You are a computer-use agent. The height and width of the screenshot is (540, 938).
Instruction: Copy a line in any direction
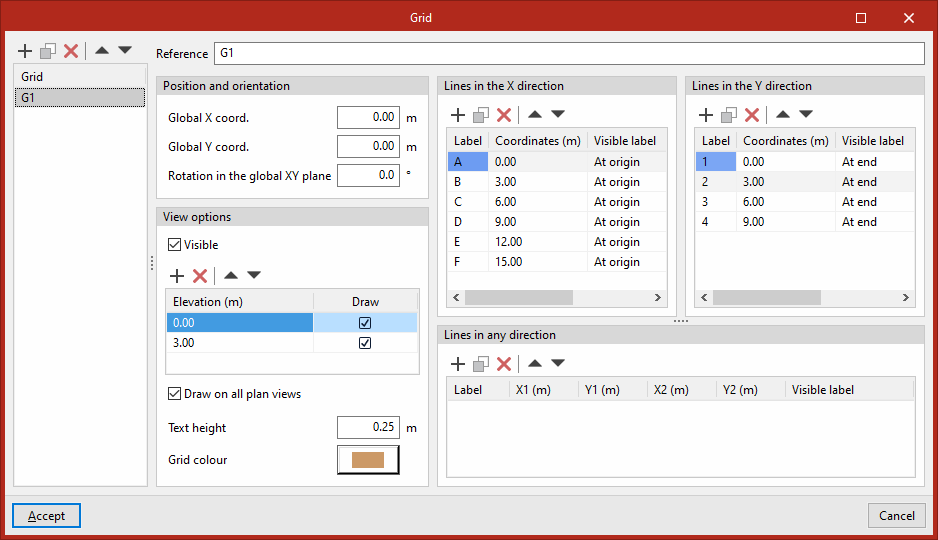pyautogui.click(x=481, y=364)
